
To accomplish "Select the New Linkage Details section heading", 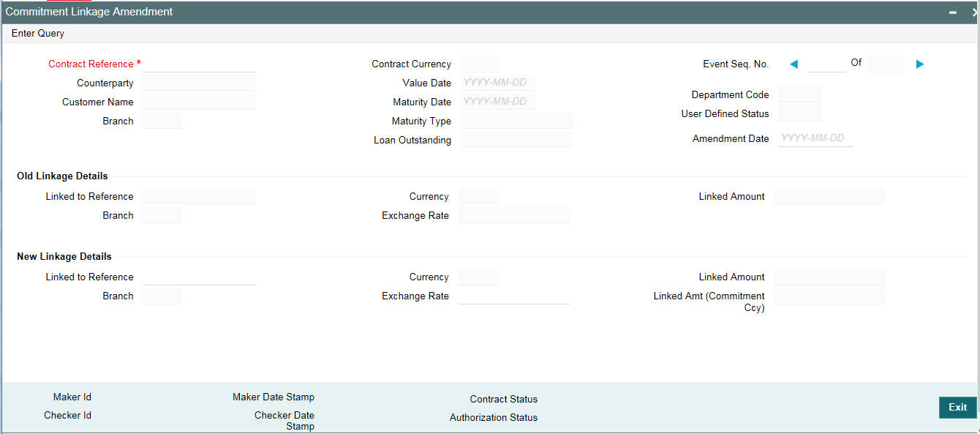I will tap(64, 257).
